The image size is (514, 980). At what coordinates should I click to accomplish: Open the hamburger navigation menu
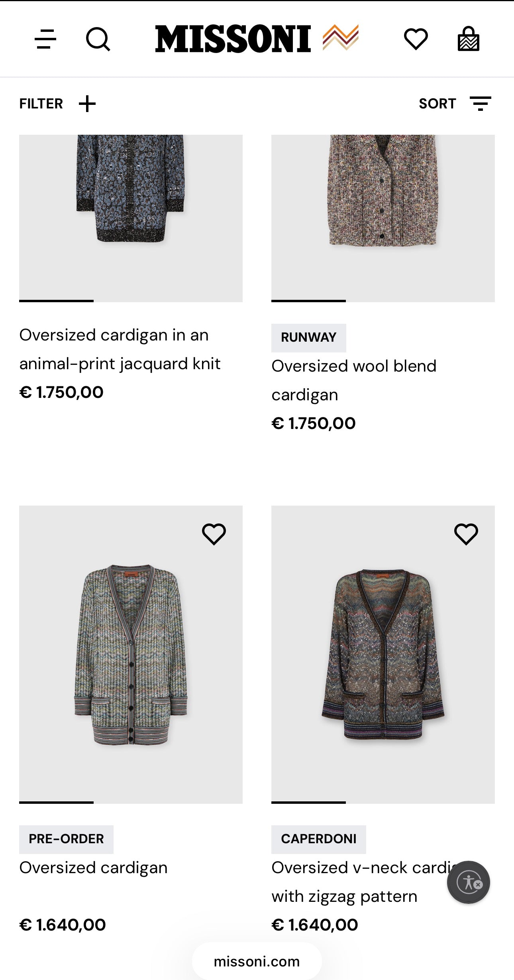[x=45, y=39]
